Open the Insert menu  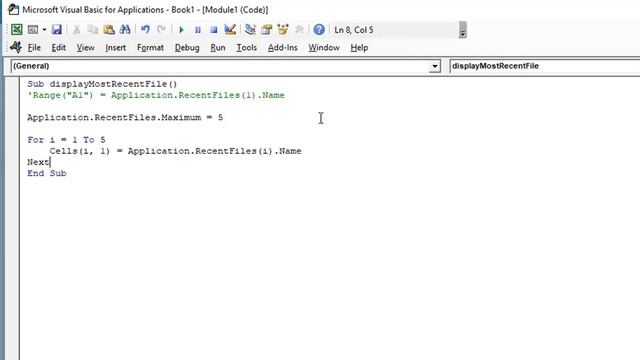click(x=116, y=48)
